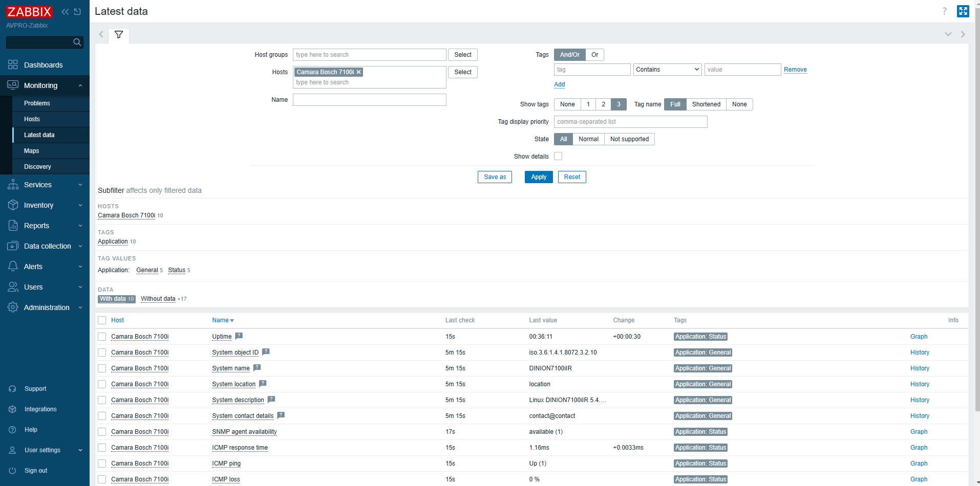
Task: Click the page help question mark
Action: (x=945, y=11)
